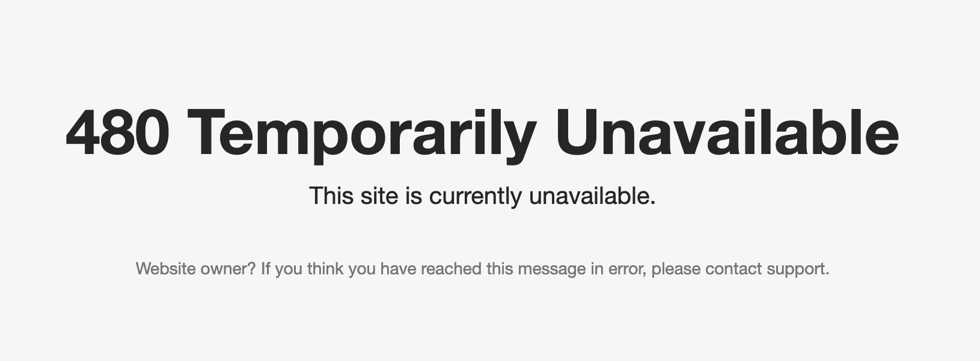Click the word currently in subtitle
The image size is (980, 361).
pos(476,197)
